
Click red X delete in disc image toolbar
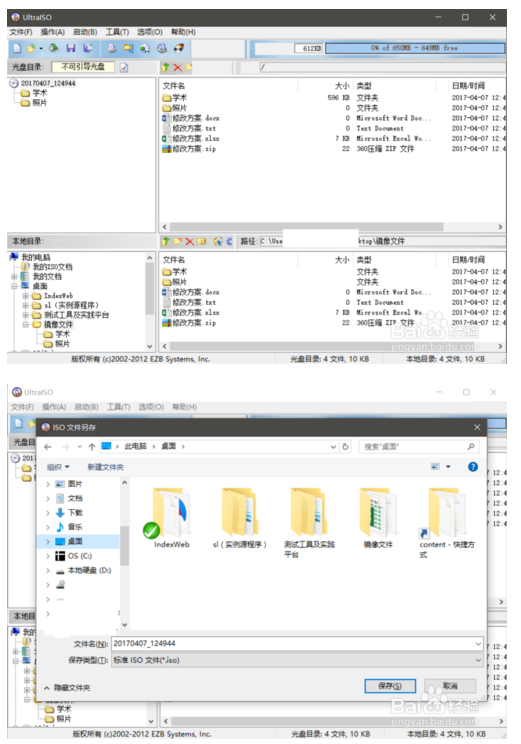(177, 67)
